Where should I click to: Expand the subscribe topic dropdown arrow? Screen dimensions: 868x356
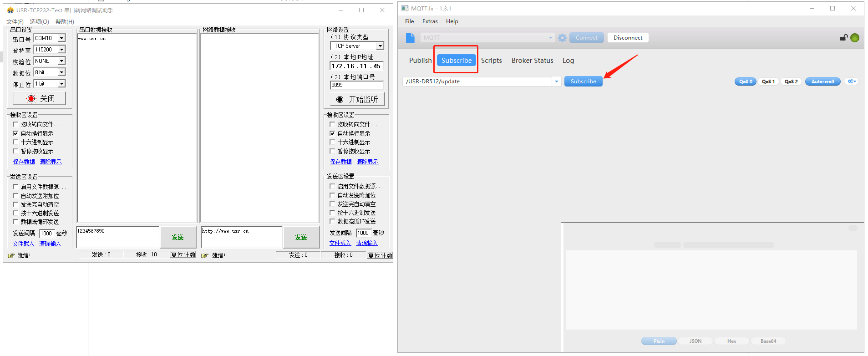(556, 81)
